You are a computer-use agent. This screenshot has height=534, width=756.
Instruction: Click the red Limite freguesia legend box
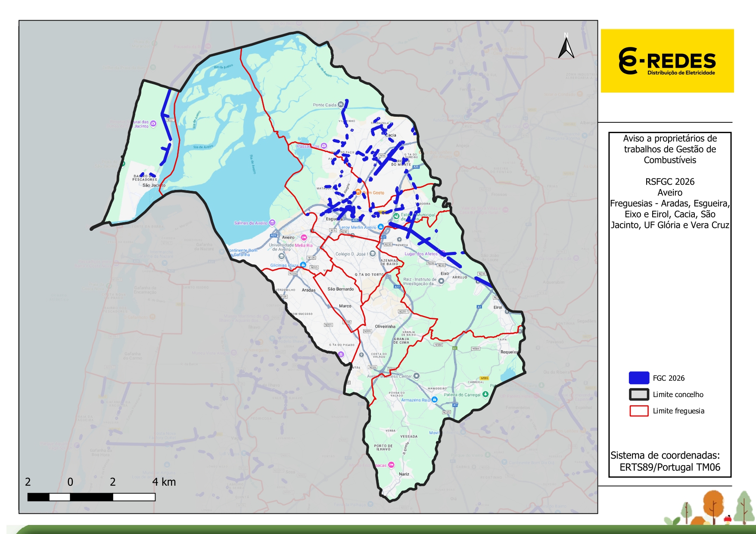pyautogui.click(x=639, y=410)
